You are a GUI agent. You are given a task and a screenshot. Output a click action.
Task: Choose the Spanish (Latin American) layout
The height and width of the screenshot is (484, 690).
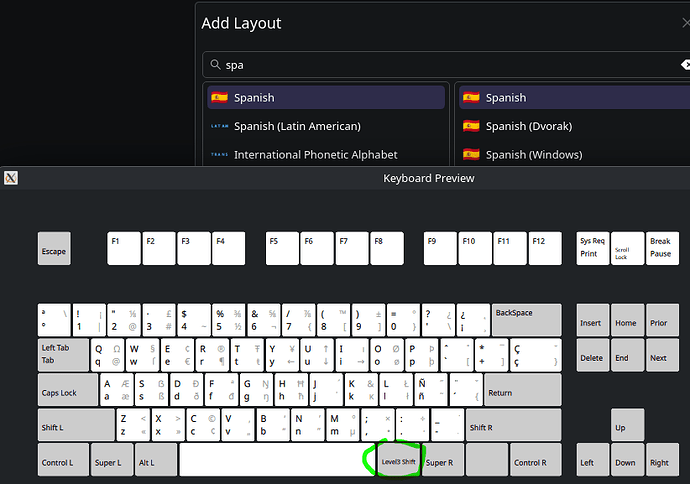pyautogui.click(x=297, y=126)
